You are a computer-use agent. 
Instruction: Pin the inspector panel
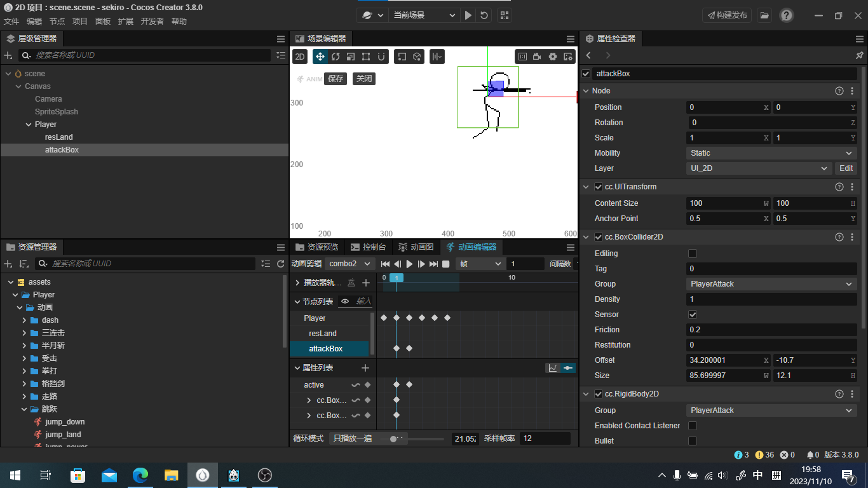[859, 55]
